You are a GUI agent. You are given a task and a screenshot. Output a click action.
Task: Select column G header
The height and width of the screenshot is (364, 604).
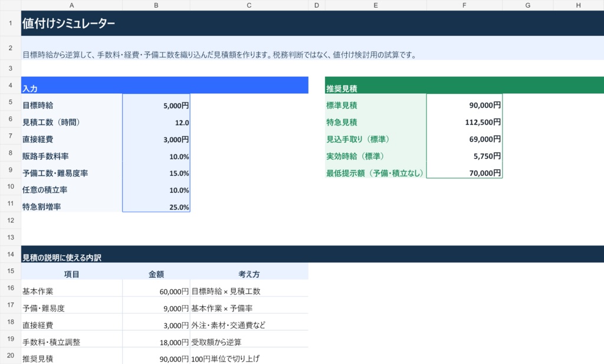(x=528, y=5)
